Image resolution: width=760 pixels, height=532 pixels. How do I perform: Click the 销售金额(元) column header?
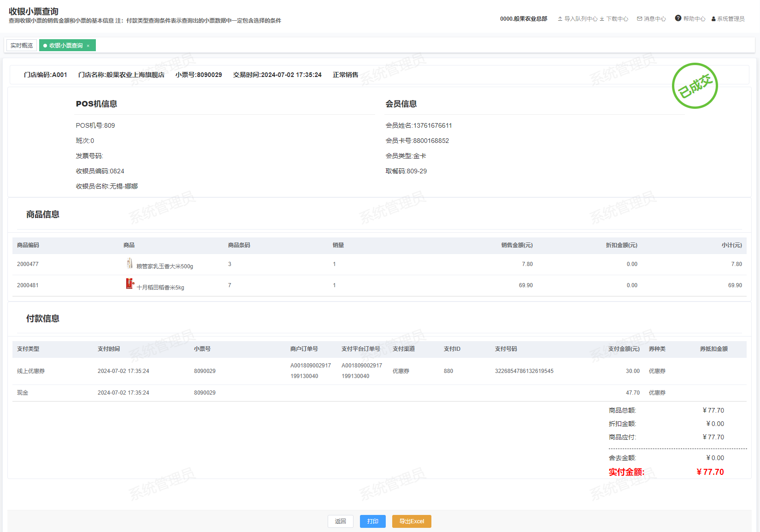pyautogui.click(x=517, y=245)
